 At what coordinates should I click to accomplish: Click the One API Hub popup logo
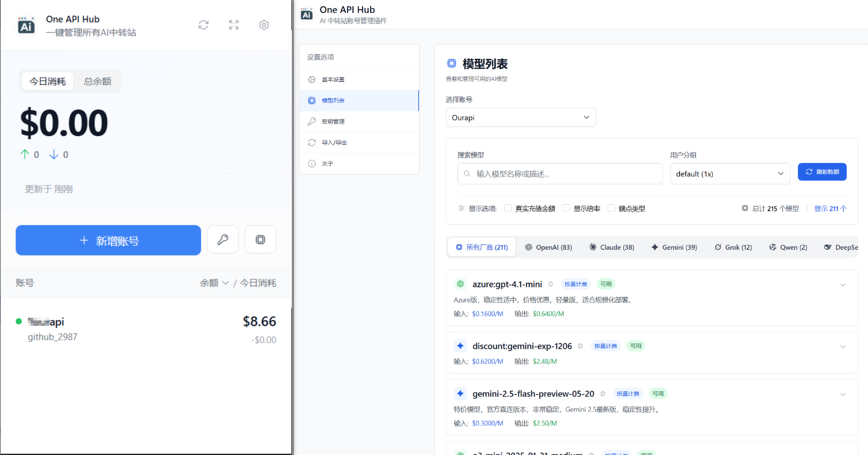point(26,25)
